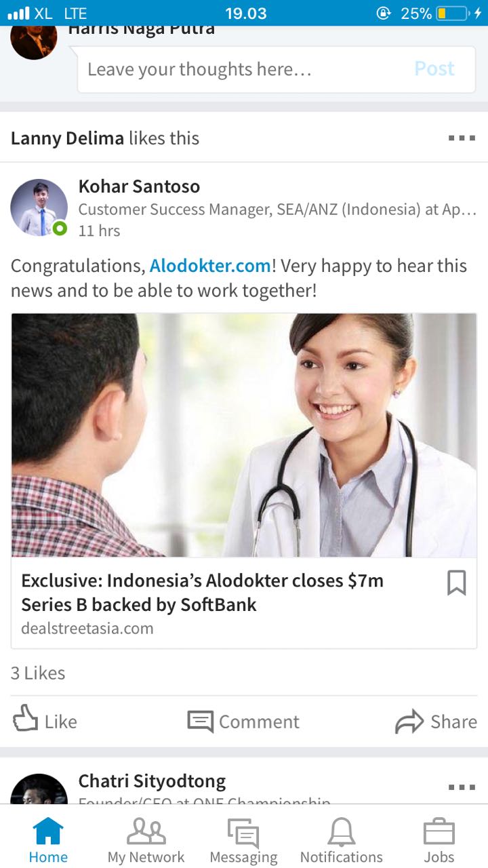View the 3 Likes count

click(38, 673)
